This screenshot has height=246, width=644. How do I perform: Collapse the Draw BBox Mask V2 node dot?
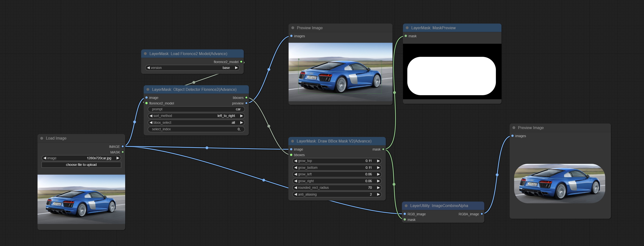(x=293, y=141)
